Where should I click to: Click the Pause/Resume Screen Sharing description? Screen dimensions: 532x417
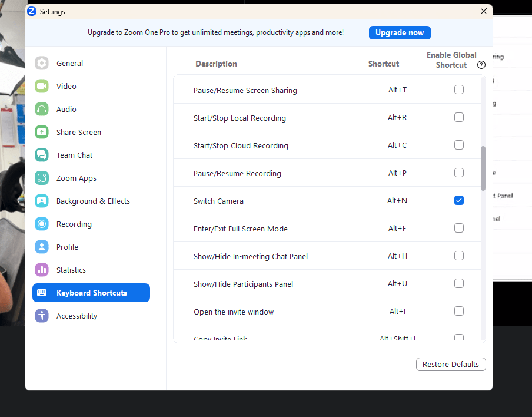[x=245, y=90]
